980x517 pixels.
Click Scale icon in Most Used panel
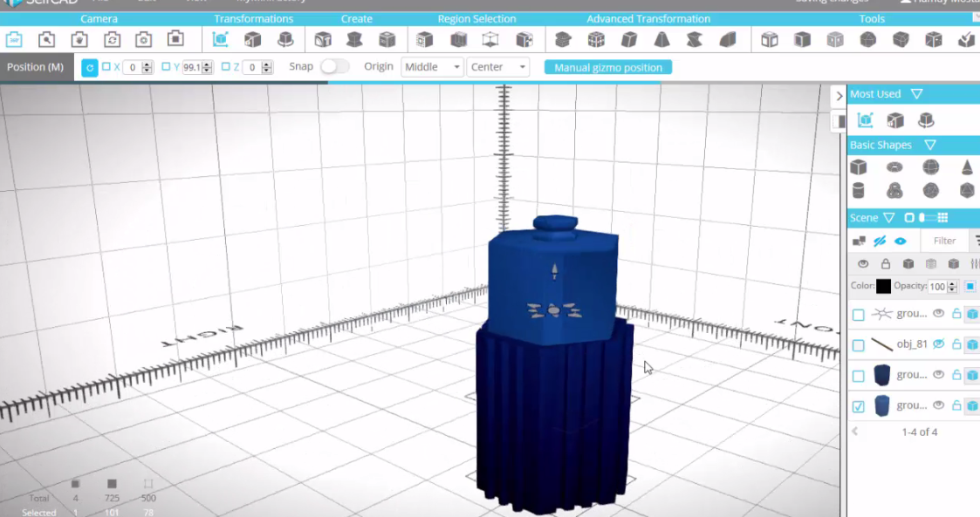point(895,120)
